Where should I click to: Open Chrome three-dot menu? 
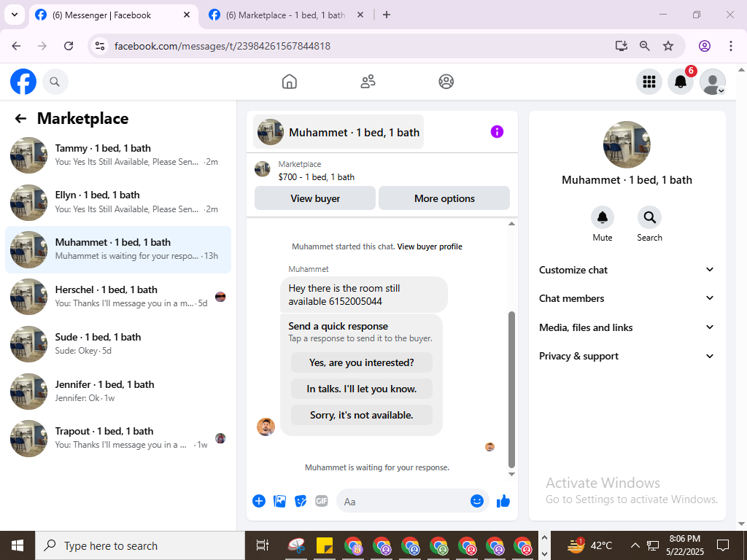tap(731, 46)
